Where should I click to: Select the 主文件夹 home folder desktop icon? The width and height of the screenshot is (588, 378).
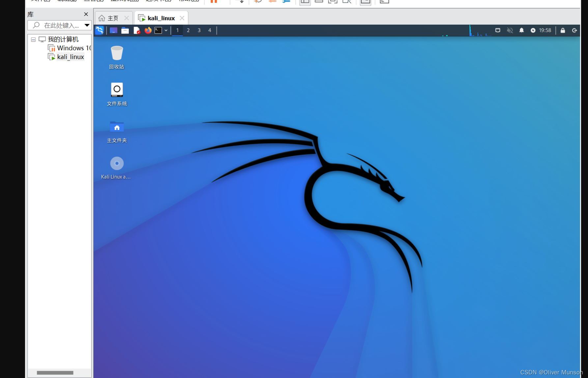tap(117, 131)
